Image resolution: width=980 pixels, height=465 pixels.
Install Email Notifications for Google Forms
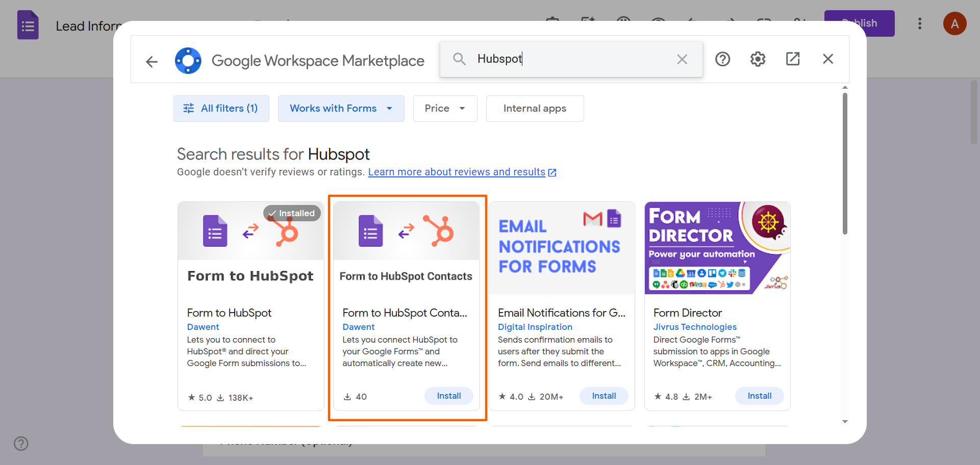[604, 396]
